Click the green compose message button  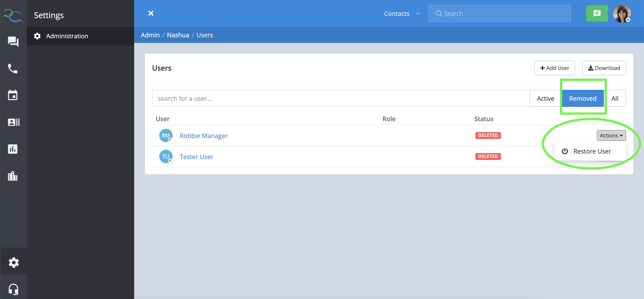tap(597, 13)
